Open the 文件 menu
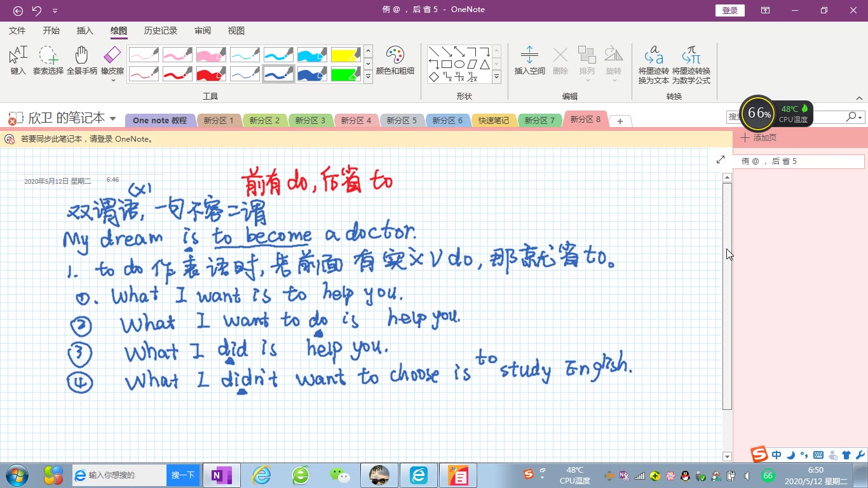The height and width of the screenshot is (488, 868). (x=17, y=30)
